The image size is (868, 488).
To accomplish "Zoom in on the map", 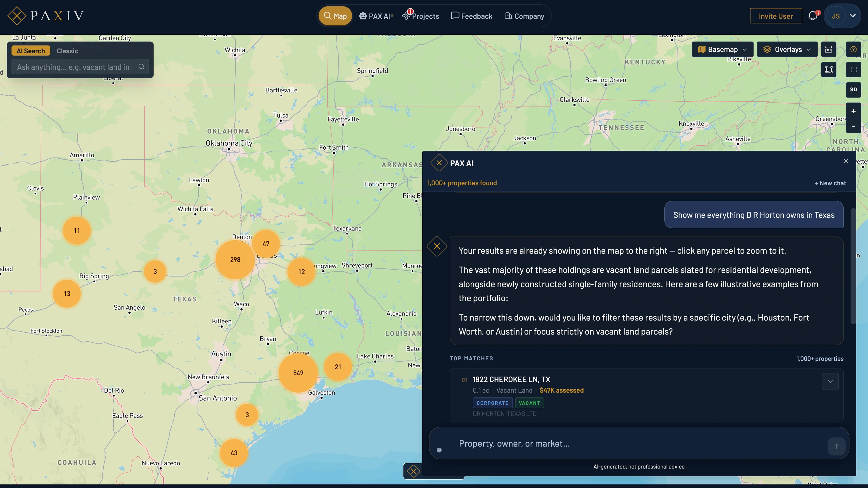I will (x=853, y=111).
